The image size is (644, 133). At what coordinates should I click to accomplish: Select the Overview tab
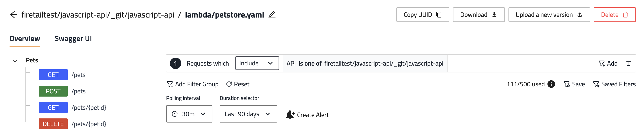[x=25, y=38]
